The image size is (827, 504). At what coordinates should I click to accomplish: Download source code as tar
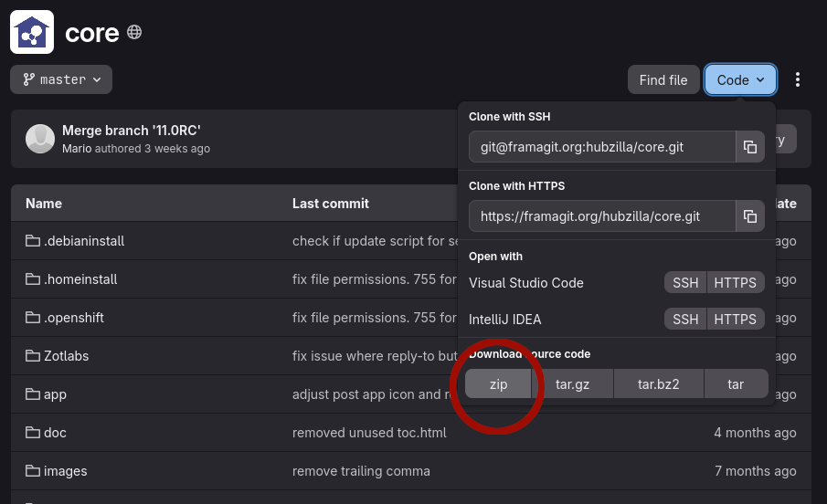[735, 384]
